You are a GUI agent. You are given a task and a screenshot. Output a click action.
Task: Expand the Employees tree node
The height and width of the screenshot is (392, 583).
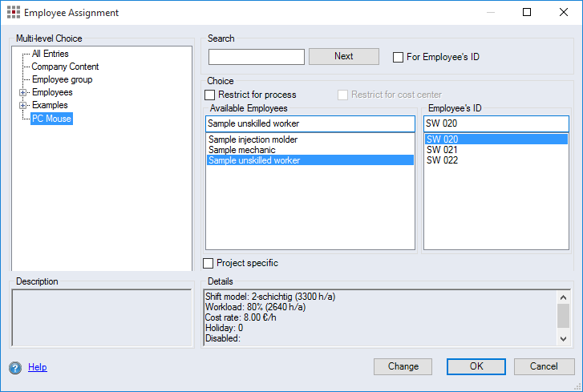[23, 93]
